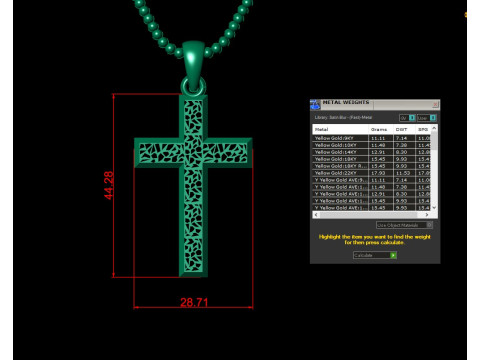Click the up arrow of table's vertical scrollbar
The height and width of the screenshot is (360, 480).
click(434, 128)
